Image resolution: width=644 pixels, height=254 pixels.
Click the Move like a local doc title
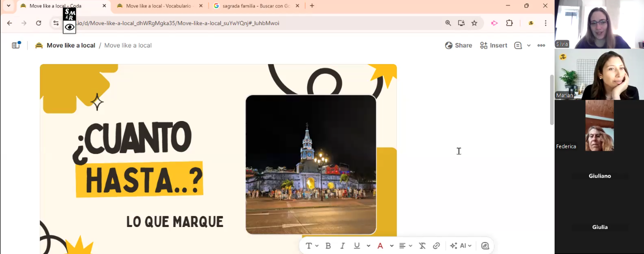point(71,45)
